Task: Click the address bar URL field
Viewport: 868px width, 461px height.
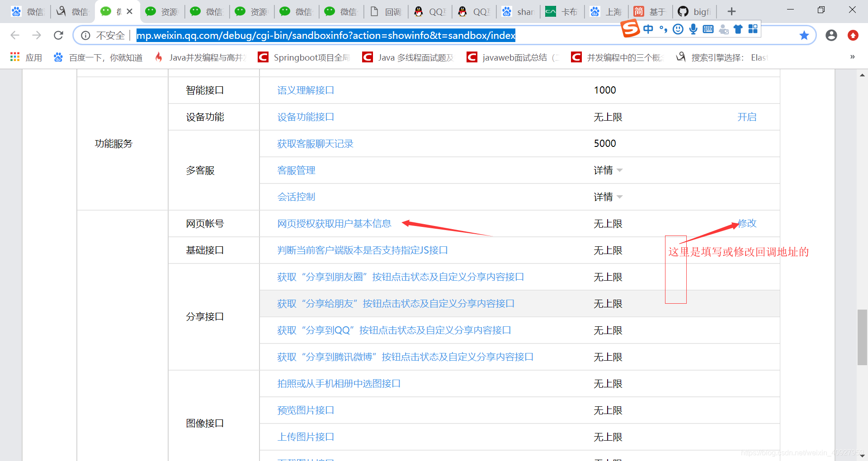Action: pos(325,35)
